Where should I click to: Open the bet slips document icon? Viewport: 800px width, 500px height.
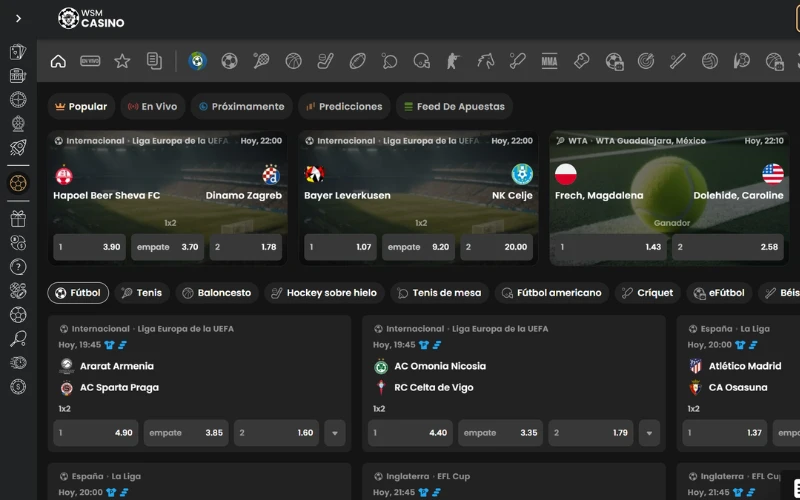click(154, 61)
